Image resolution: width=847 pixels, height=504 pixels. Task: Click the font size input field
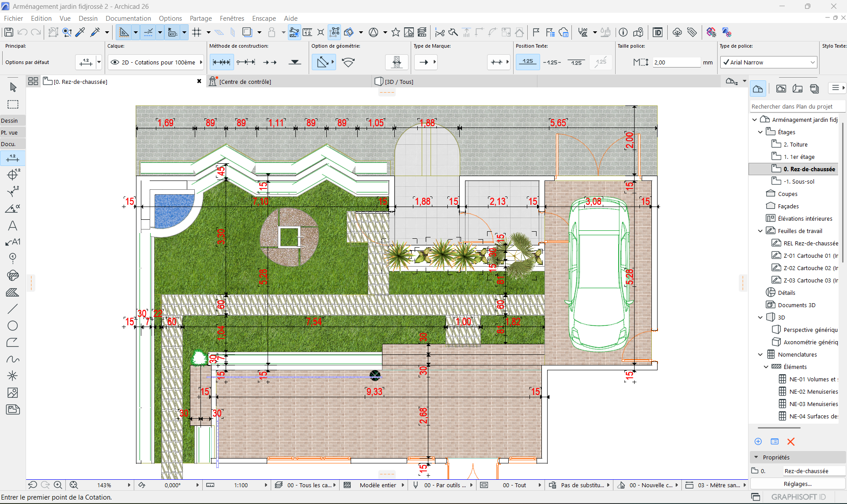click(676, 62)
